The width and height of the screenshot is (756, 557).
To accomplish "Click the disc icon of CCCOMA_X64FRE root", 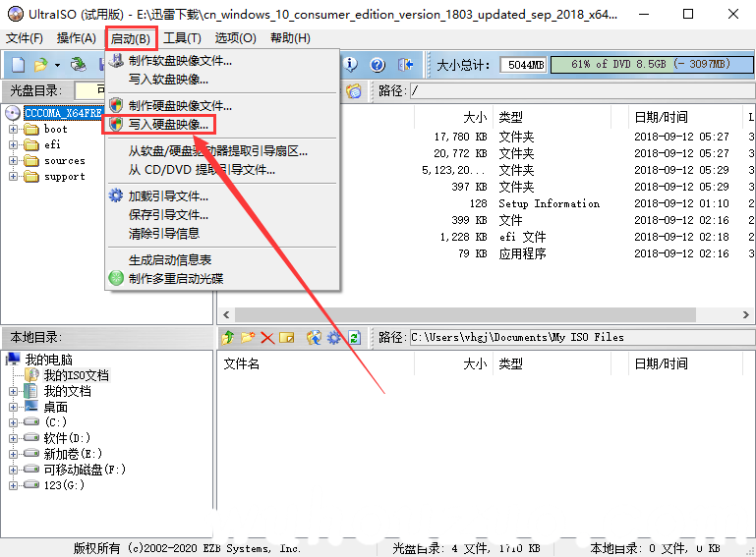I will (13, 113).
